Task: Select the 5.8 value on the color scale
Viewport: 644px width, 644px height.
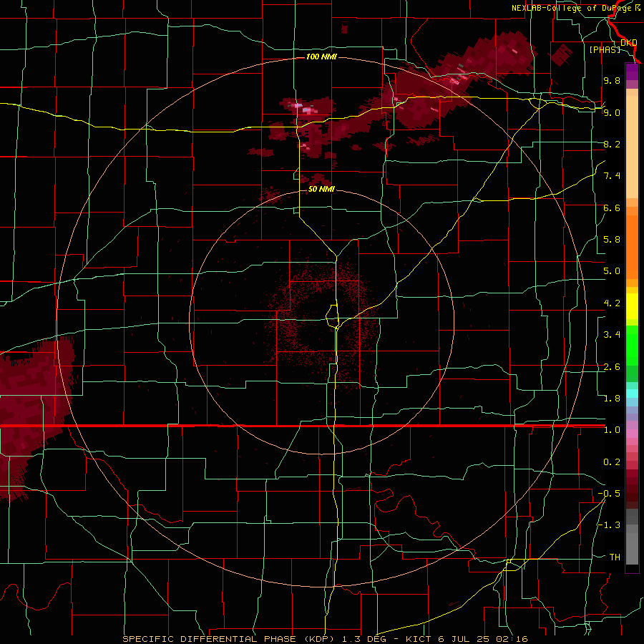Action: [612, 240]
